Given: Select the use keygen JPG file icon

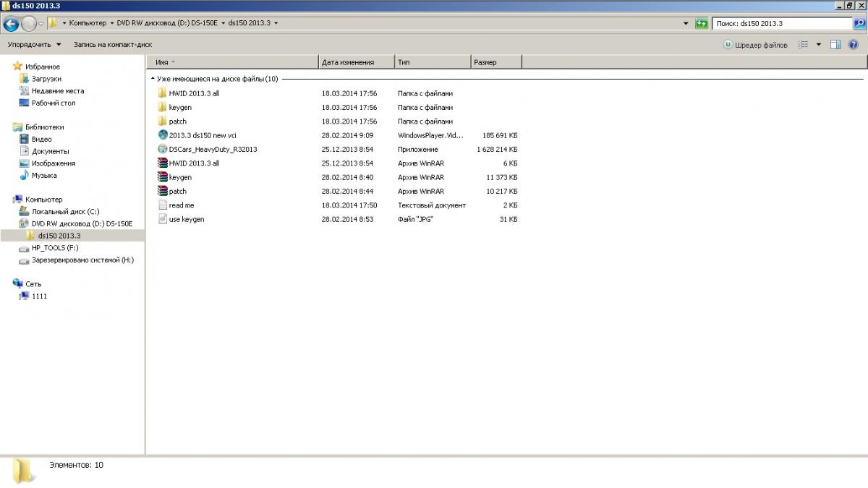Looking at the screenshot, I should 162,219.
